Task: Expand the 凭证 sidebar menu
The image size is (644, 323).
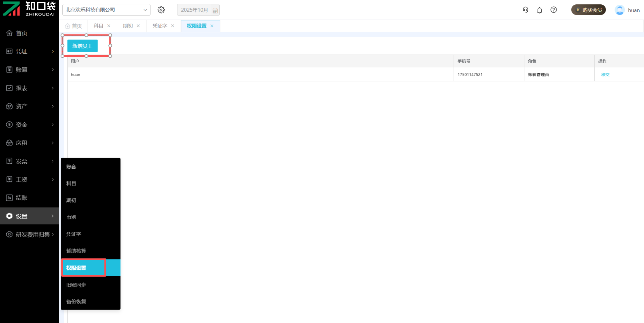Action: click(x=30, y=51)
